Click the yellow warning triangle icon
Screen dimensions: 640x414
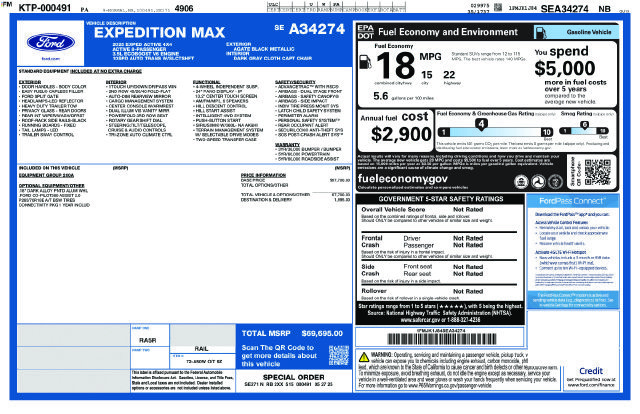(x=364, y=357)
